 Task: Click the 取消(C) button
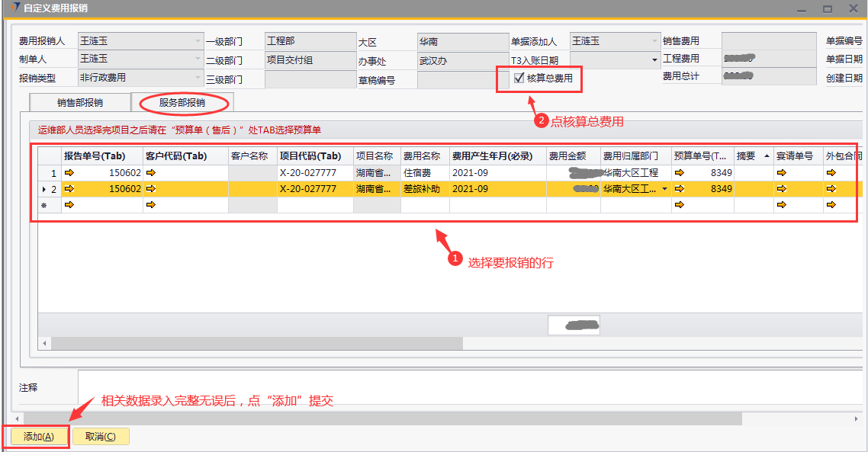coord(101,437)
